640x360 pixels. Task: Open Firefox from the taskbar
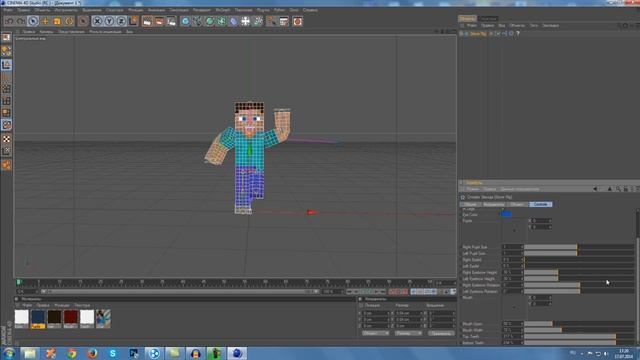coord(92,353)
